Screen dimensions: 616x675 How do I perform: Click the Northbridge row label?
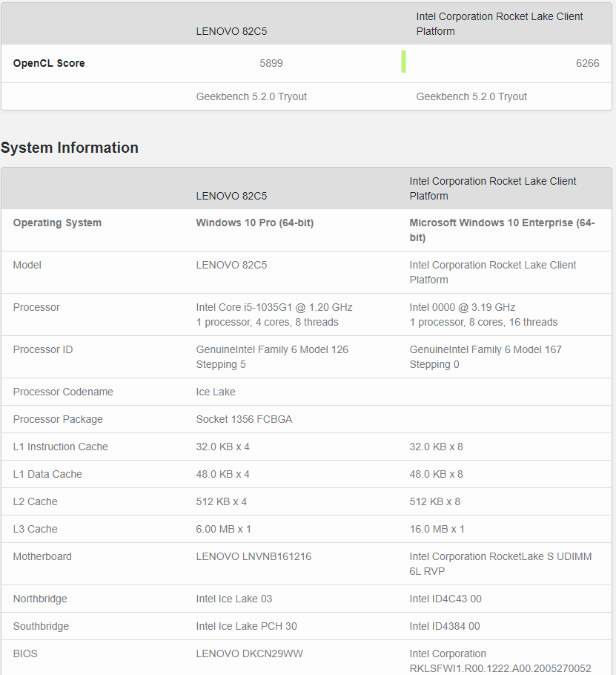40,599
